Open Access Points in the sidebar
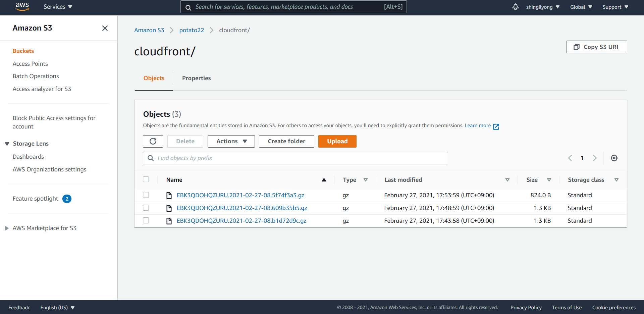The height and width of the screenshot is (314, 644). pos(30,64)
